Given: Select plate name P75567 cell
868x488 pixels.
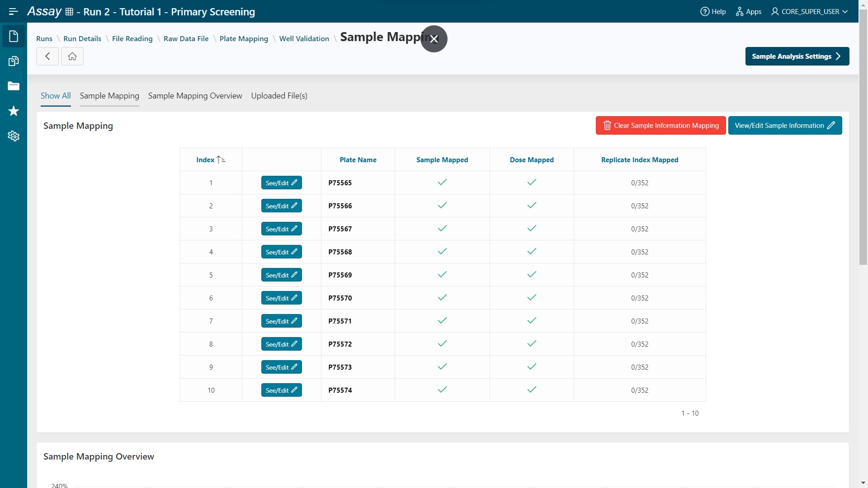Looking at the screenshot, I should pyautogui.click(x=358, y=229).
